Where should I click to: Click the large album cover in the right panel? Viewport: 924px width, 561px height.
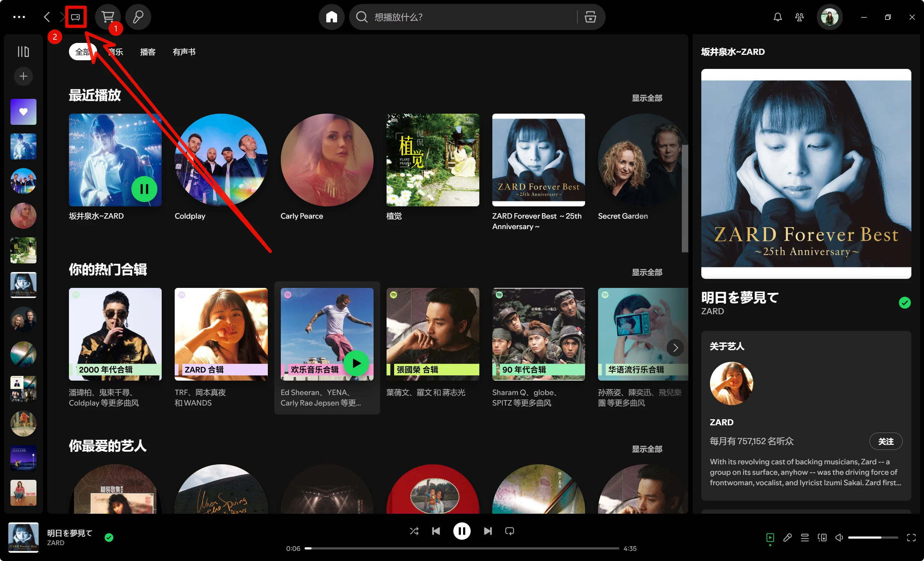806,174
